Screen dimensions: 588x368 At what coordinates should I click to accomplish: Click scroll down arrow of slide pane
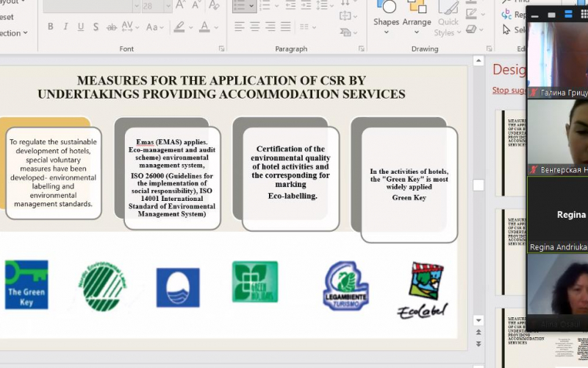point(478,320)
